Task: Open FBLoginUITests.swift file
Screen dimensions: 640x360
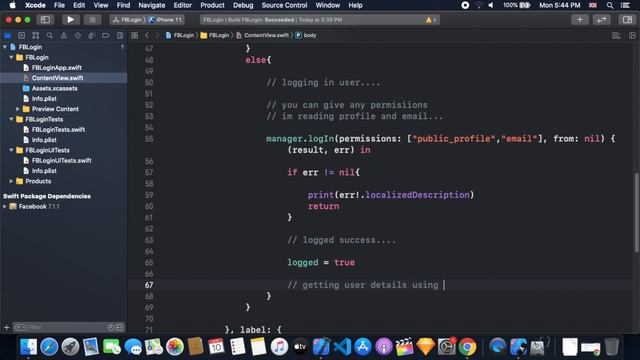Action: pyautogui.click(x=62, y=160)
